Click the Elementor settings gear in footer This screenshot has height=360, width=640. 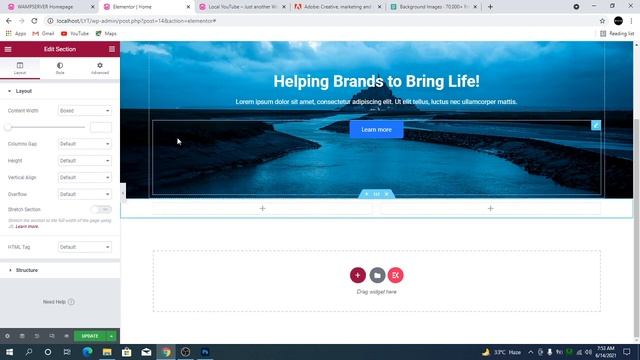pos(7,336)
